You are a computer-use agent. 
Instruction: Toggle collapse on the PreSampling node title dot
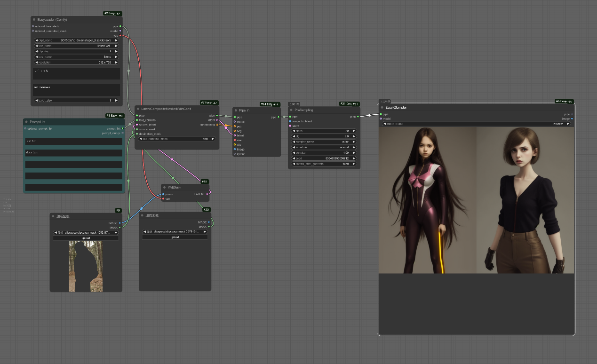[x=291, y=110]
